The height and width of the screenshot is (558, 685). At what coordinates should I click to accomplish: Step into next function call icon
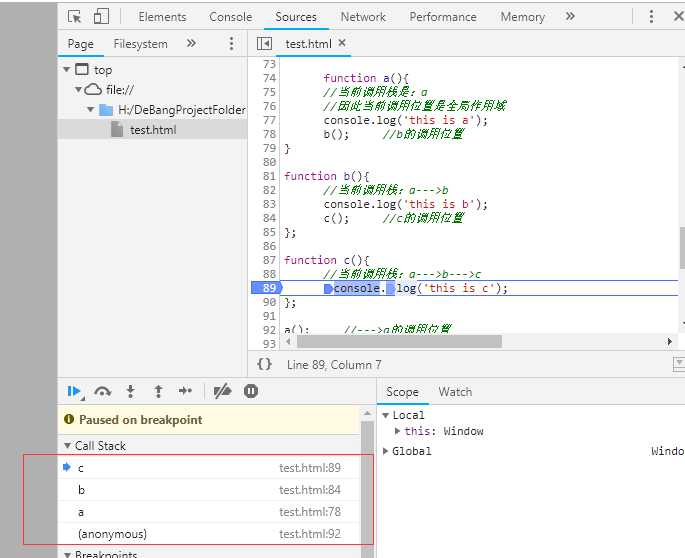(x=130, y=392)
